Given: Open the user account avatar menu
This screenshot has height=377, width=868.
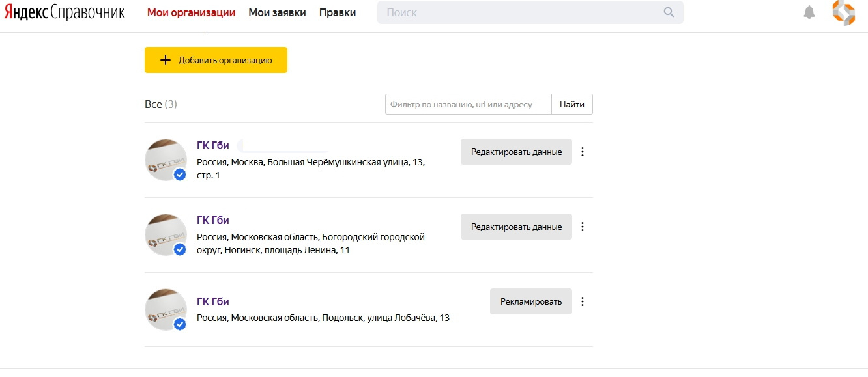Looking at the screenshot, I should pyautogui.click(x=843, y=13).
